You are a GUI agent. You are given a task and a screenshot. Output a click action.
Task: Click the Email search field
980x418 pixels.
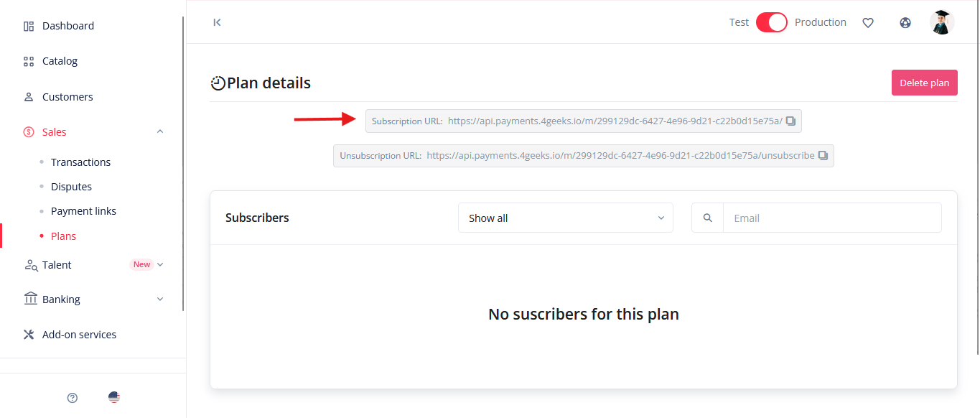pyautogui.click(x=831, y=218)
